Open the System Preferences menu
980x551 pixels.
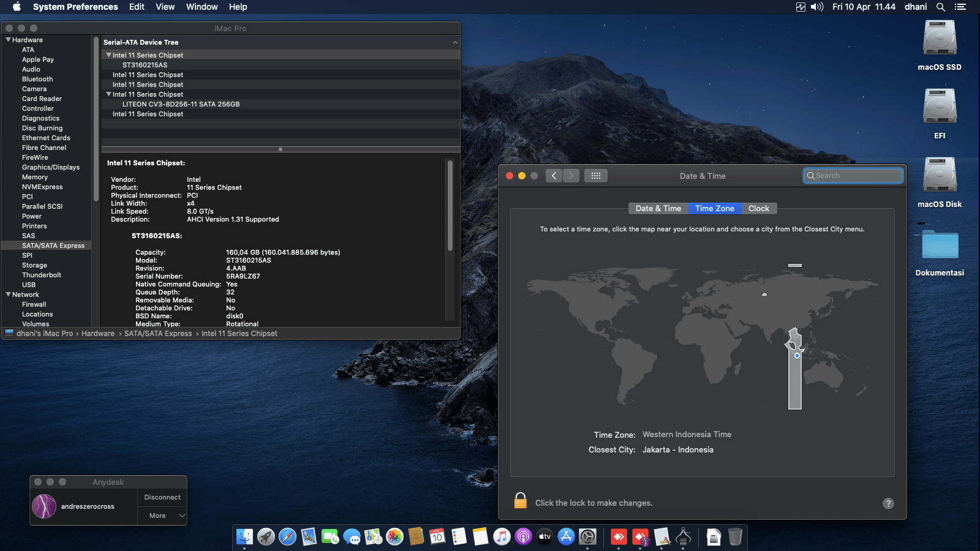point(75,7)
